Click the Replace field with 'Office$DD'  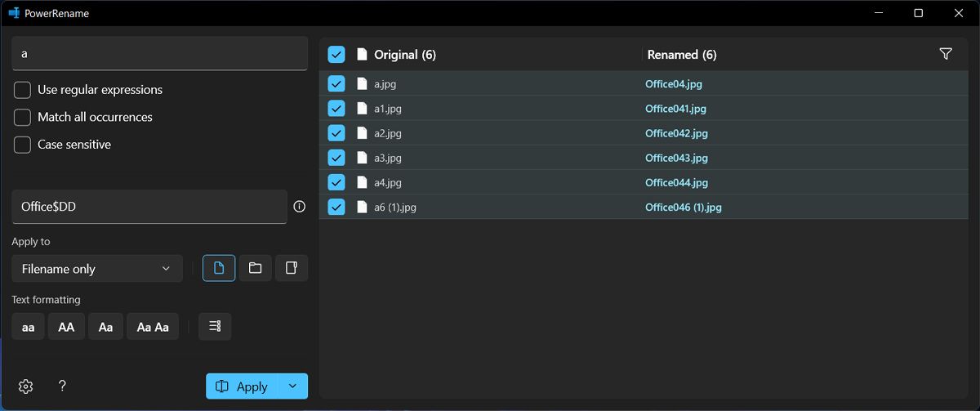149,207
